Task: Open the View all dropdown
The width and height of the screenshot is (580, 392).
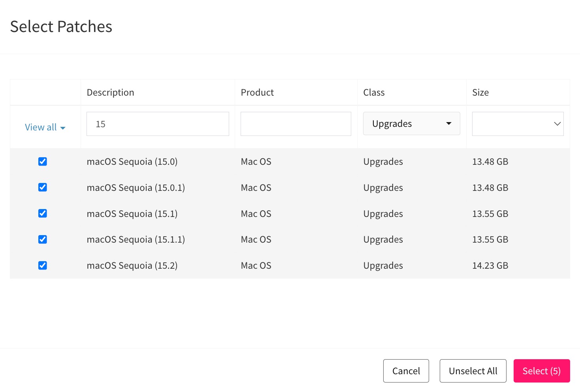Action: 45,127
